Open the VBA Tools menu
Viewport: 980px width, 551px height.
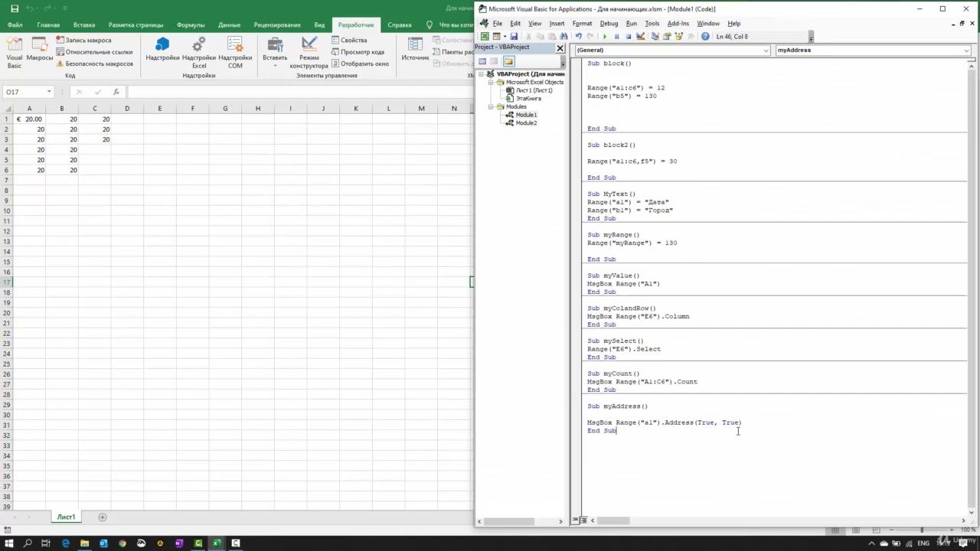(x=652, y=24)
